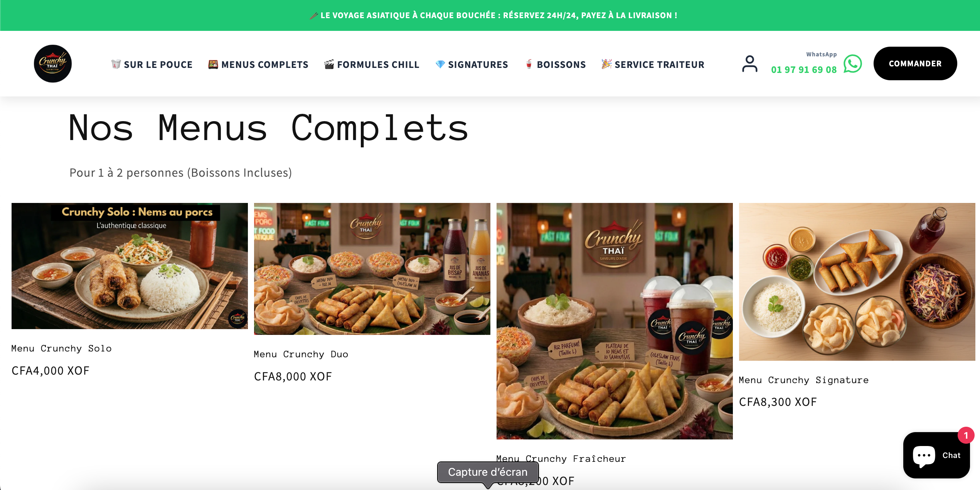
Task: Click the takeout box icon beside Sur Le Pouce
Action: (x=116, y=64)
